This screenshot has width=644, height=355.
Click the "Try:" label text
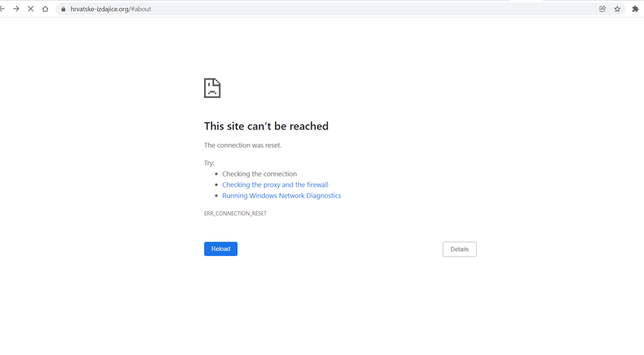pyautogui.click(x=209, y=163)
